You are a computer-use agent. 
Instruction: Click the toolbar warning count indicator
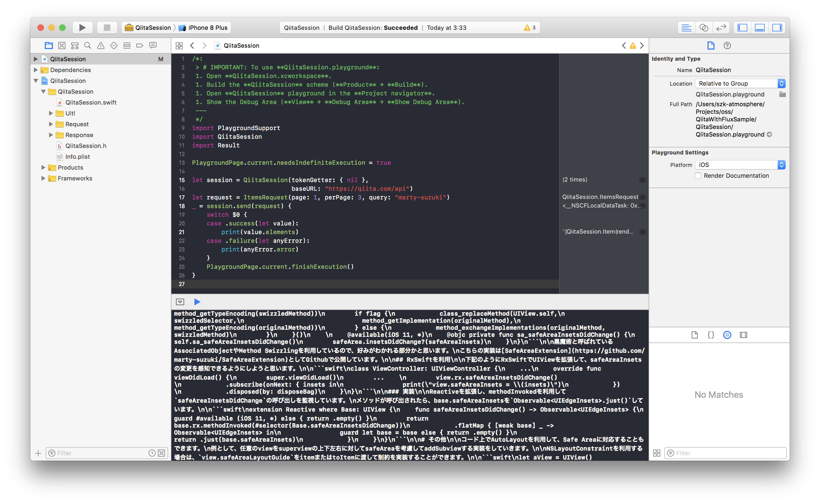click(x=529, y=28)
